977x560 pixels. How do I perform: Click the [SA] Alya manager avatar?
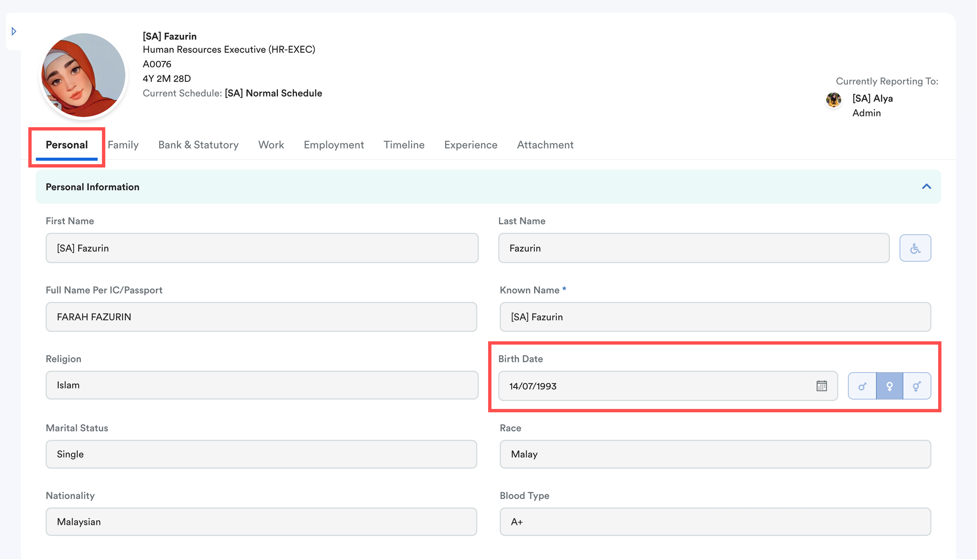click(833, 100)
